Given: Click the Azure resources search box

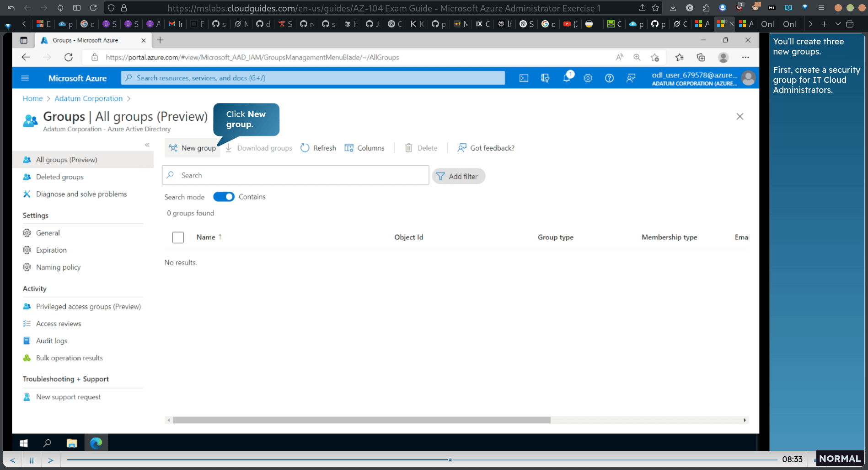Looking at the screenshot, I should (313, 78).
